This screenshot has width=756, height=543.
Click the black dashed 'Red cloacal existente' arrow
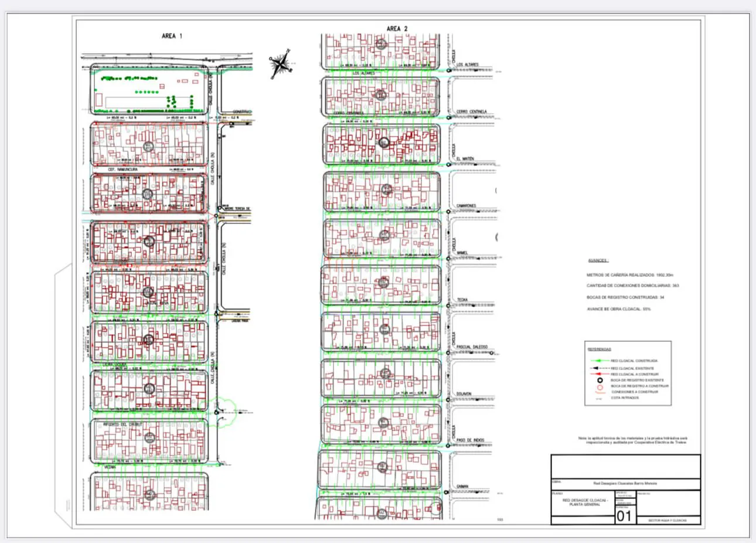point(597,368)
